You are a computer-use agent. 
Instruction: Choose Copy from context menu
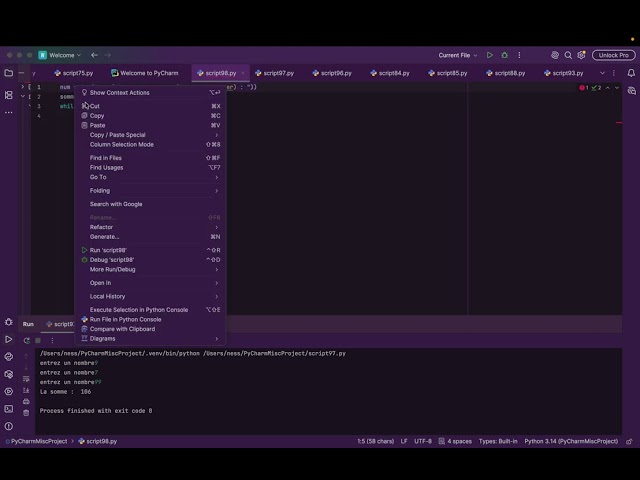pyautogui.click(x=151, y=116)
